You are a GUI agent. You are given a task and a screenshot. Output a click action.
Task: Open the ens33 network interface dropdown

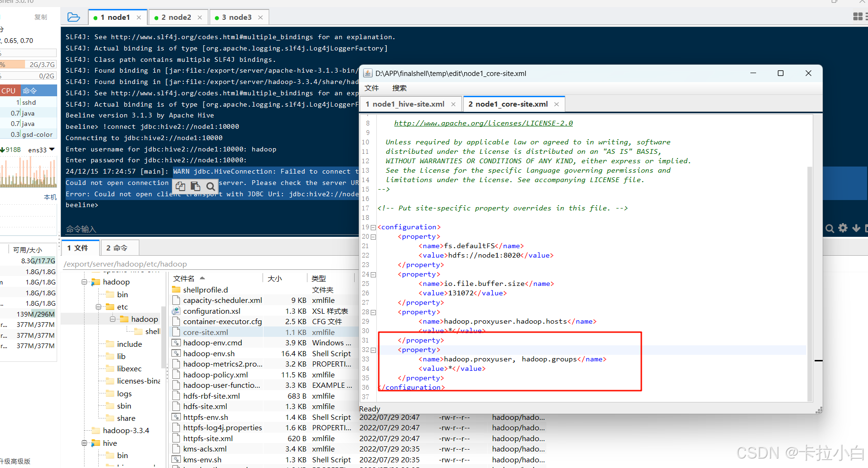coord(52,150)
